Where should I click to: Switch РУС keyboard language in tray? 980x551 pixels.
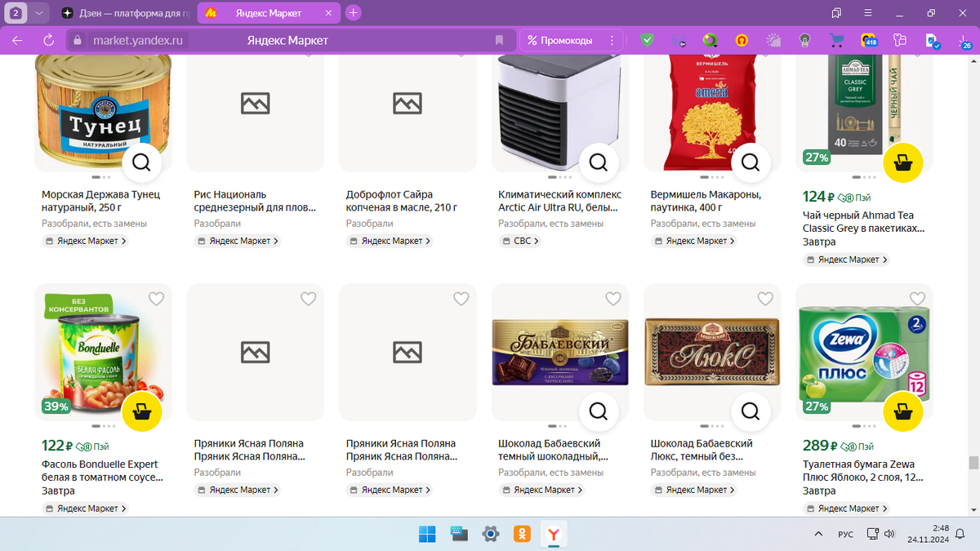pos(846,535)
